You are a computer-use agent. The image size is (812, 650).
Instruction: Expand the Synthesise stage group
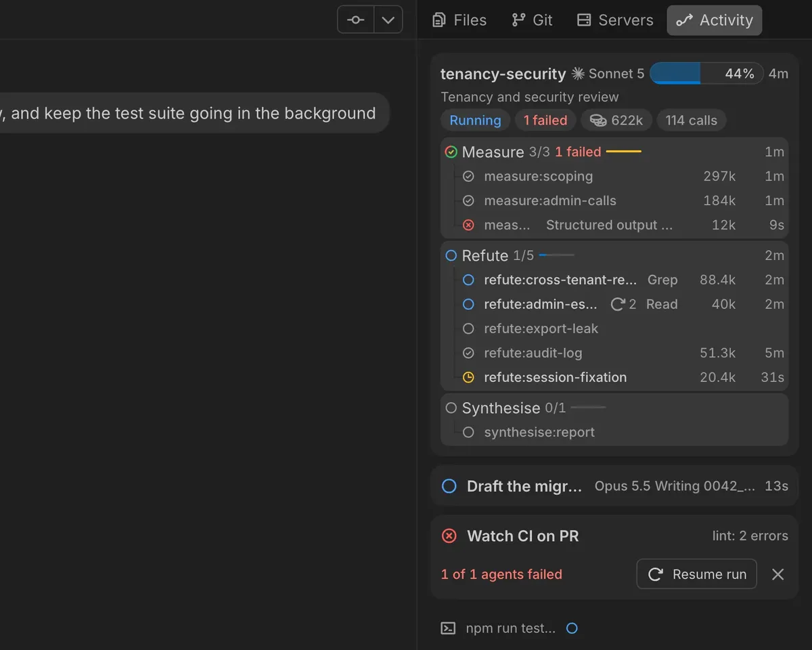point(614,408)
